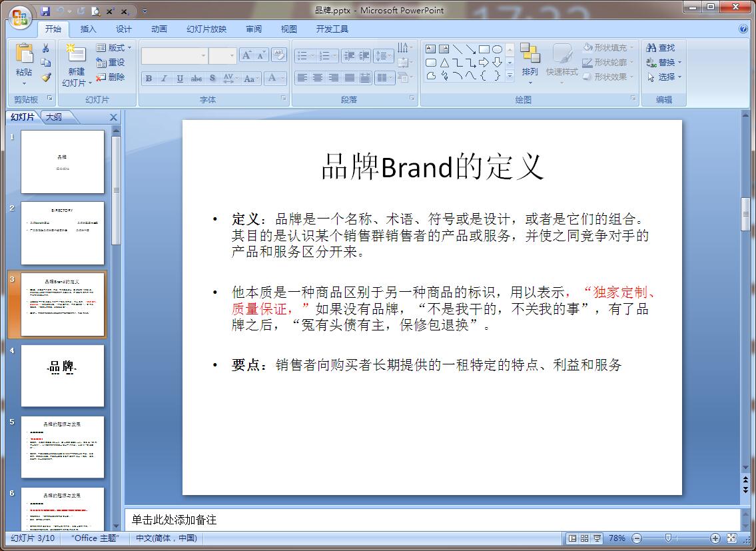756x551 pixels.
Task: Switch to Slide Show view in status bar
Action: pos(597,538)
